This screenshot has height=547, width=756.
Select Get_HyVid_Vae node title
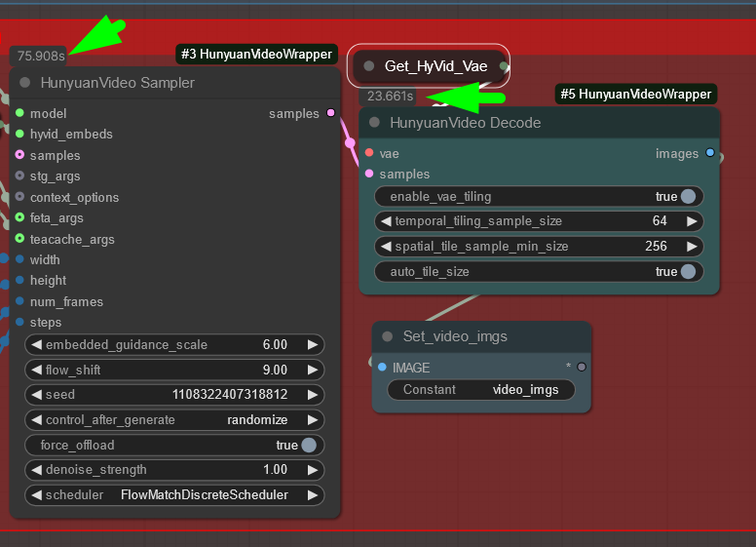[435, 66]
